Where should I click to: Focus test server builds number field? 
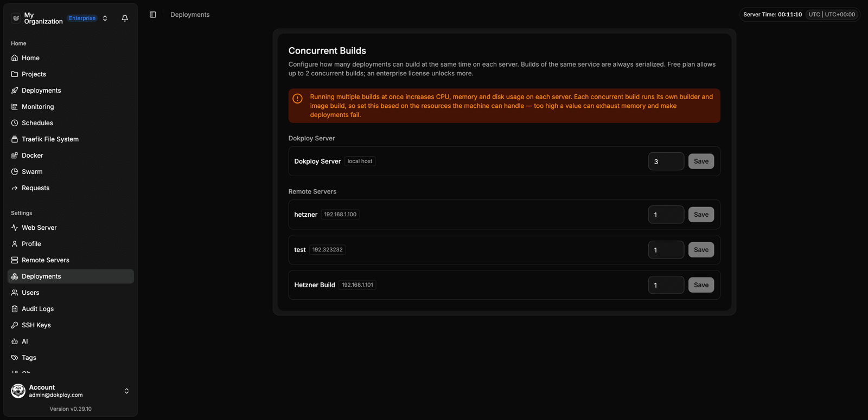(x=666, y=250)
